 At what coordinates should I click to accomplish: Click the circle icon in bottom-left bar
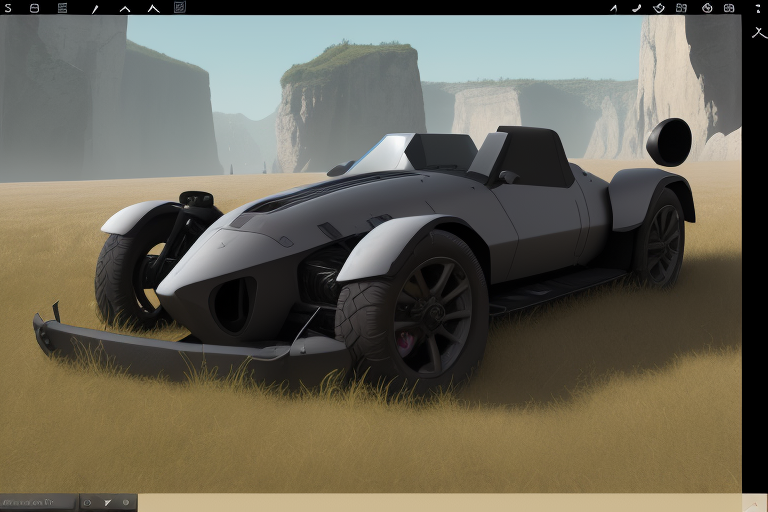[x=87, y=502]
